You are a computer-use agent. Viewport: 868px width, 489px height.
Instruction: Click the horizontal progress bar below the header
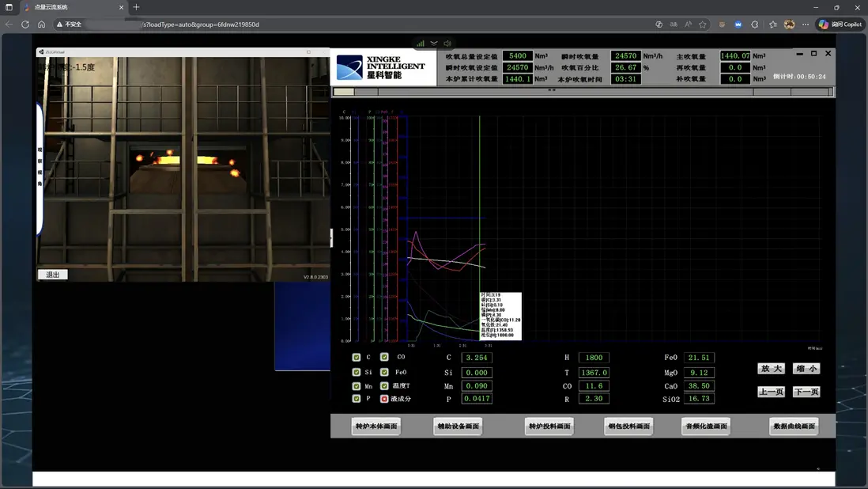pyautogui.click(x=583, y=92)
